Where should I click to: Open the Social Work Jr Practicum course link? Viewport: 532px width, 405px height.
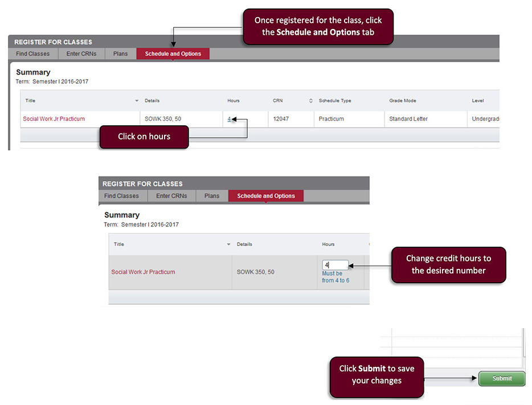(54, 119)
